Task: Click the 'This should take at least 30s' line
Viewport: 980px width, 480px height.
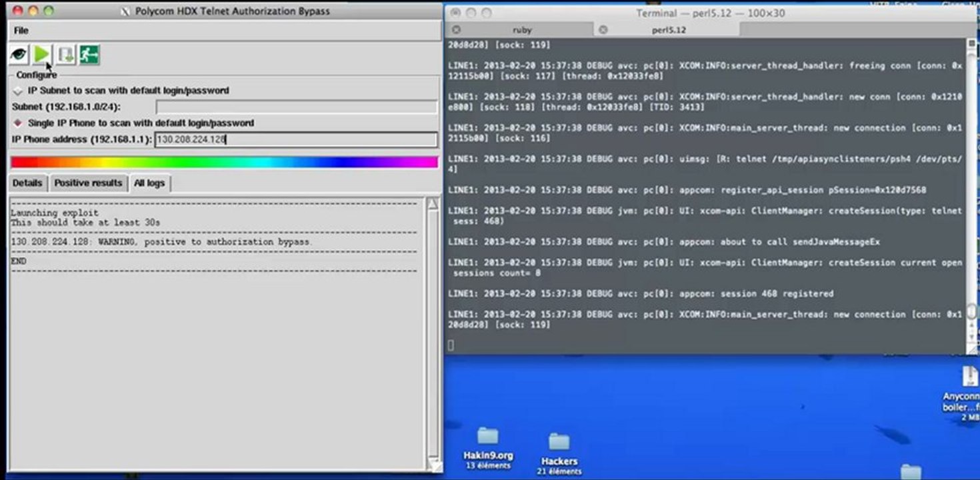Action: coord(85,223)
